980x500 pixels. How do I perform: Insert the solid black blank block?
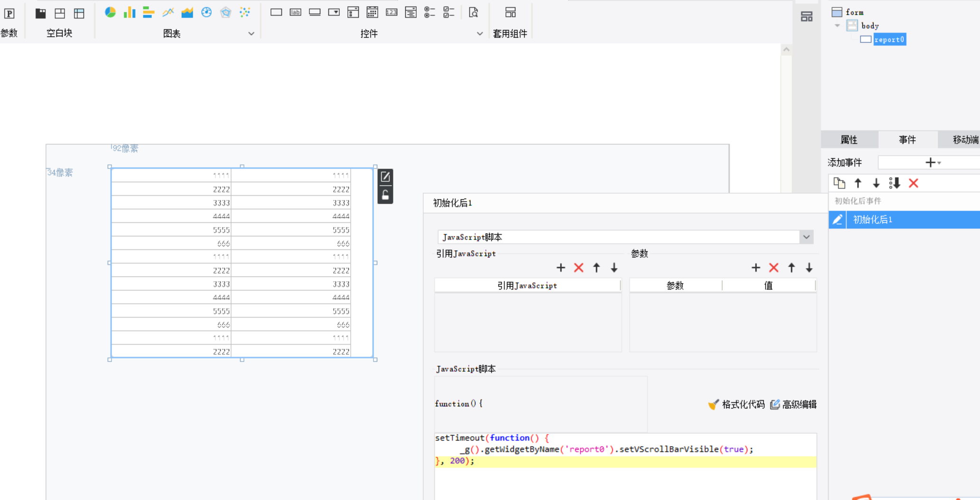click(x=40, y=13)
